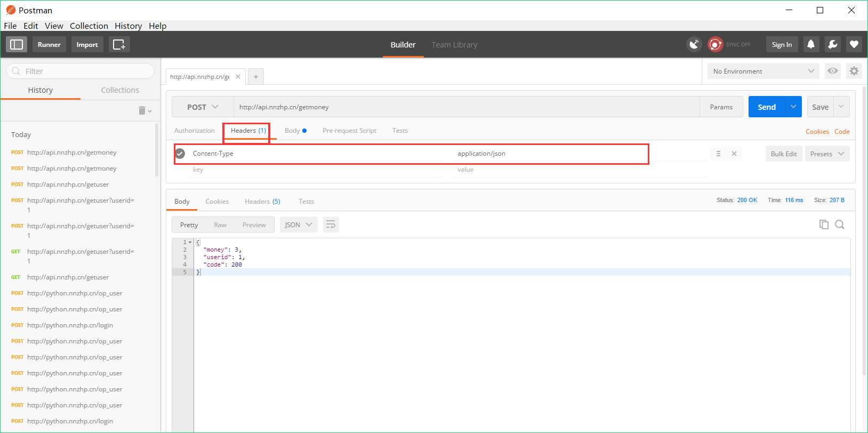Switch response view to Preview
Screen dimensions: 868x433
click(254, 224)
